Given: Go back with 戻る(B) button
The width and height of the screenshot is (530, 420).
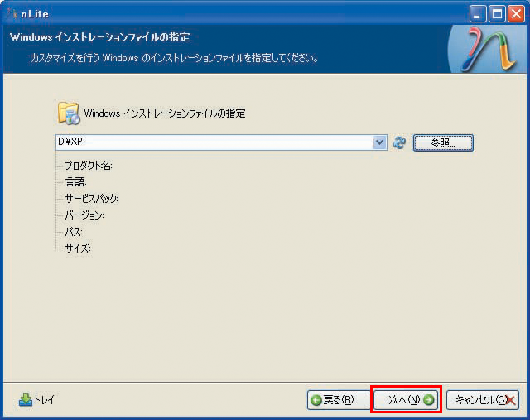Looking at the screenshot, I should [340, 400].
